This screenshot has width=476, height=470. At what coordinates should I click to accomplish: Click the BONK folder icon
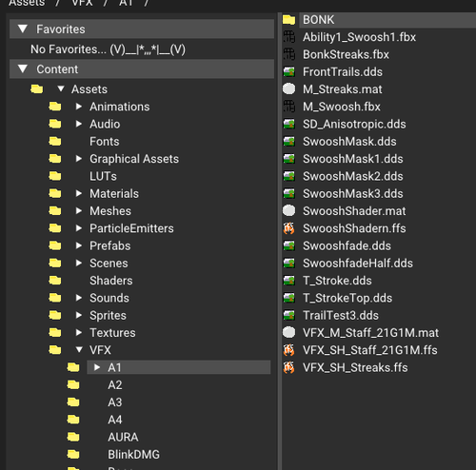click(x=288, y=20)
